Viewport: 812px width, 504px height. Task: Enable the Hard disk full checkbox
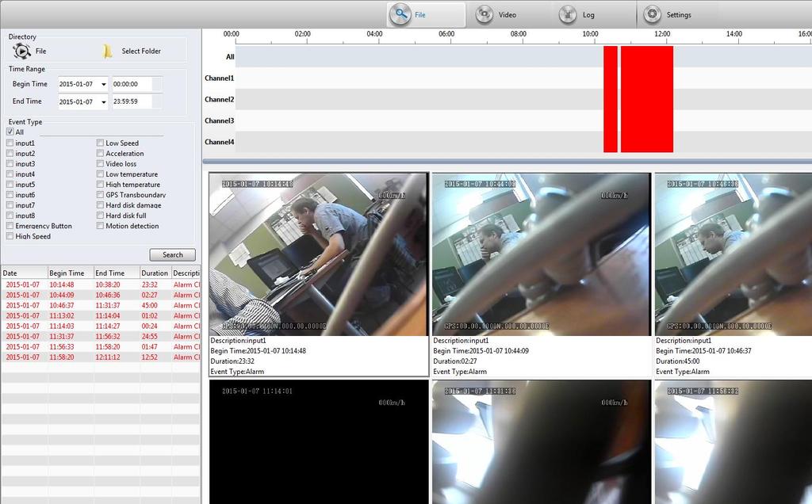[100, 216]
